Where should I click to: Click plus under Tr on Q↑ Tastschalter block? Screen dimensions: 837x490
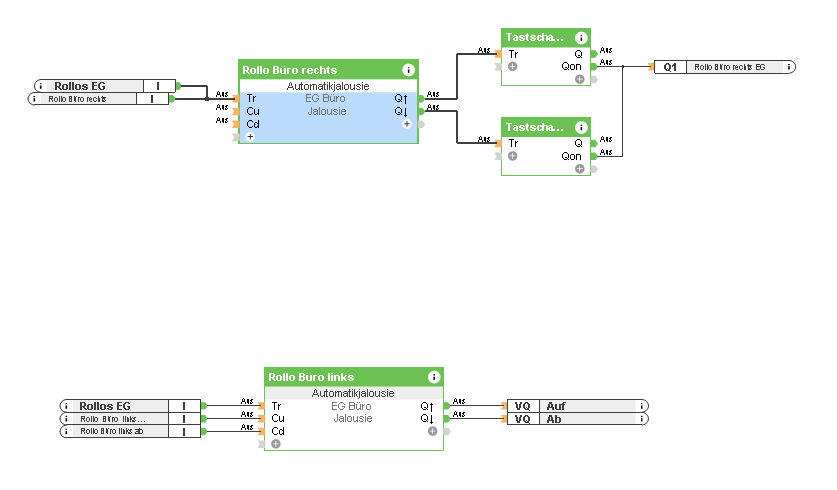(512, 67)
